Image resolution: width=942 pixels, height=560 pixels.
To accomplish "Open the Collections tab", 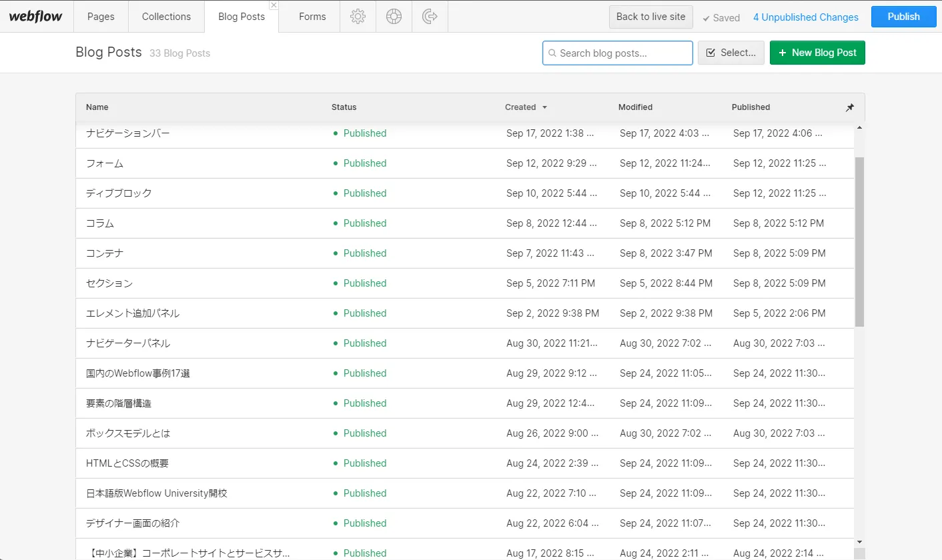I will point(166,17).
